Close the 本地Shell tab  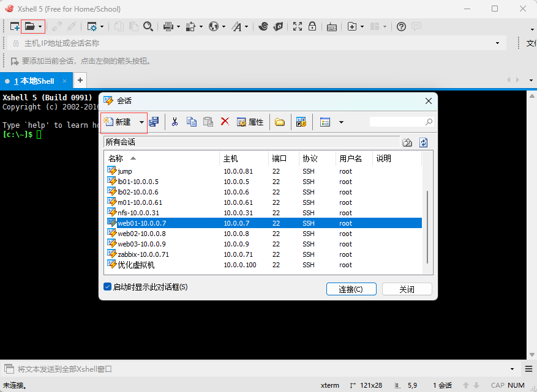(x=64, y=81)
